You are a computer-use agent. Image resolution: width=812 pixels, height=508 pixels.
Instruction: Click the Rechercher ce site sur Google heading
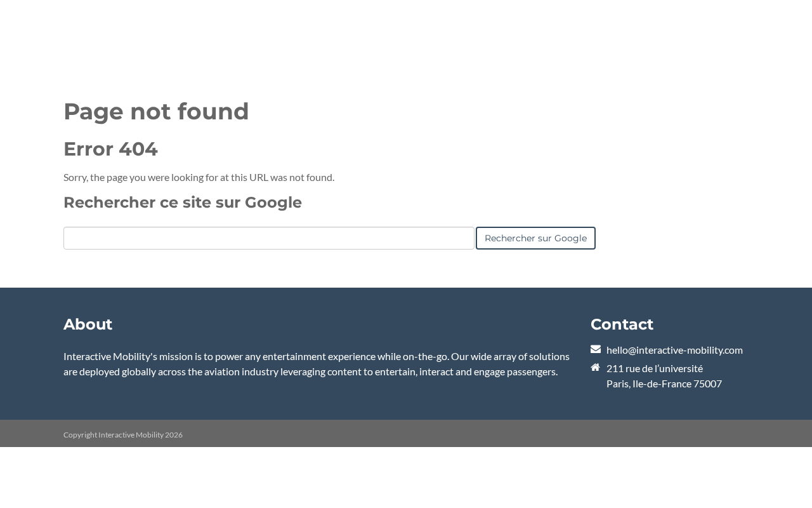tap(182, 203)
